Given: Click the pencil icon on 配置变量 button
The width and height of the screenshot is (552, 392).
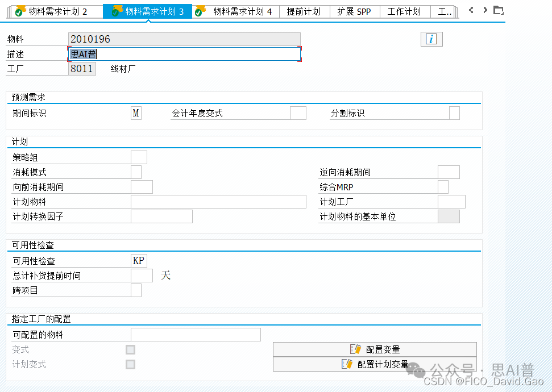Looking at the screenshot, I should tap(356, 349).
